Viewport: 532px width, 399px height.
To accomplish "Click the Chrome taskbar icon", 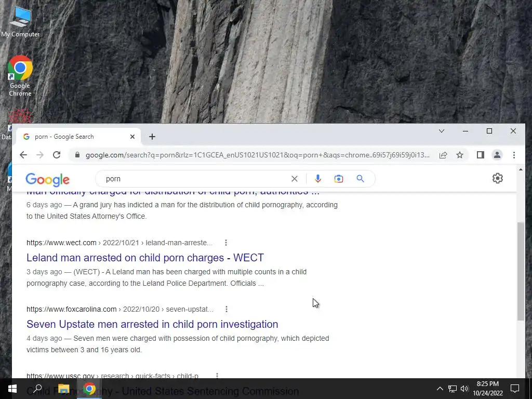I will click(x=89, y=389).
